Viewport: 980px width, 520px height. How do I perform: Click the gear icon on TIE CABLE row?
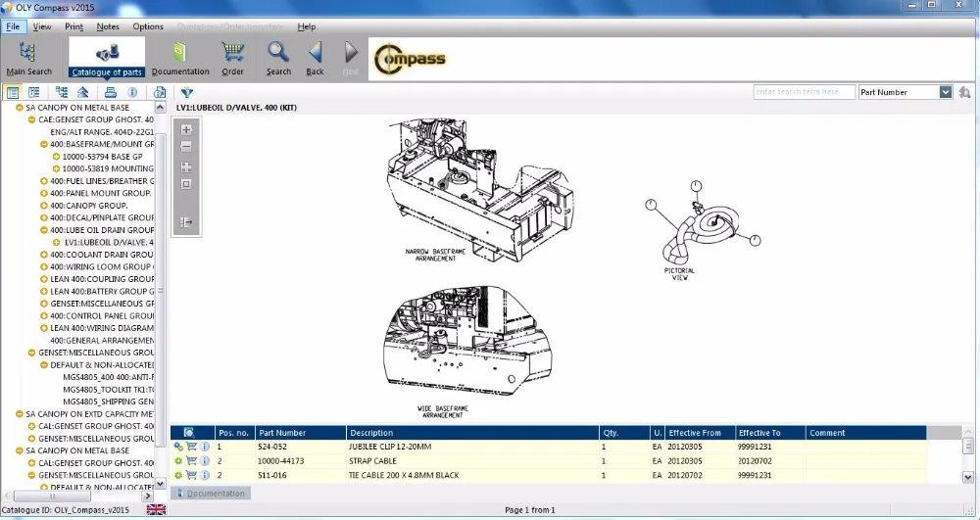coord(178,475)
